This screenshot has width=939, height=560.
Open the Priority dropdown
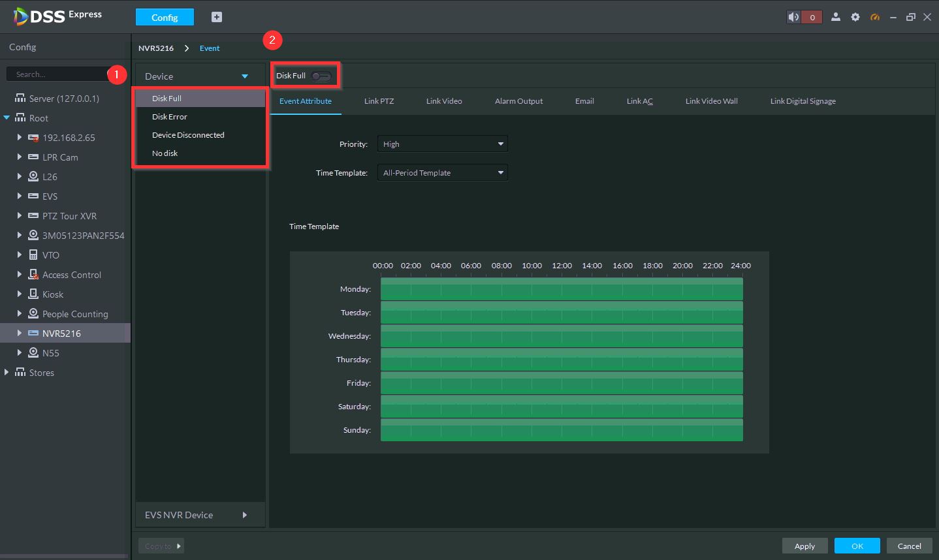tap(442, 144)
